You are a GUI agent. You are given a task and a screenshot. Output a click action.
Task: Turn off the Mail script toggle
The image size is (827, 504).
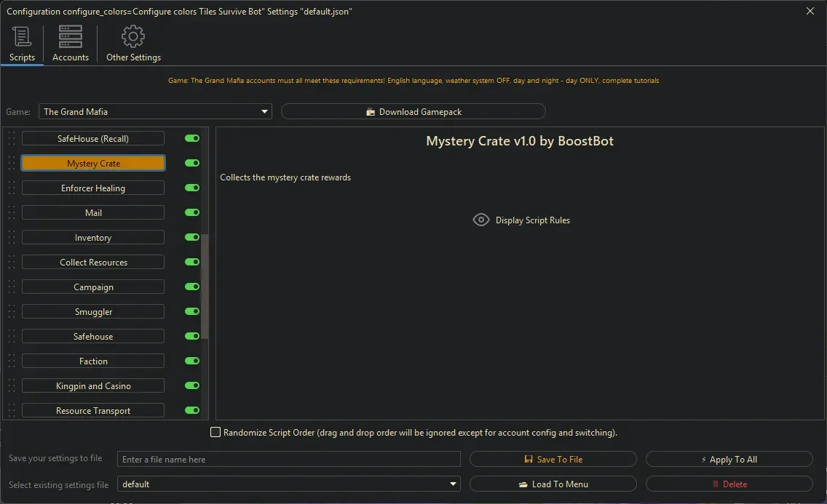point(192,213)
